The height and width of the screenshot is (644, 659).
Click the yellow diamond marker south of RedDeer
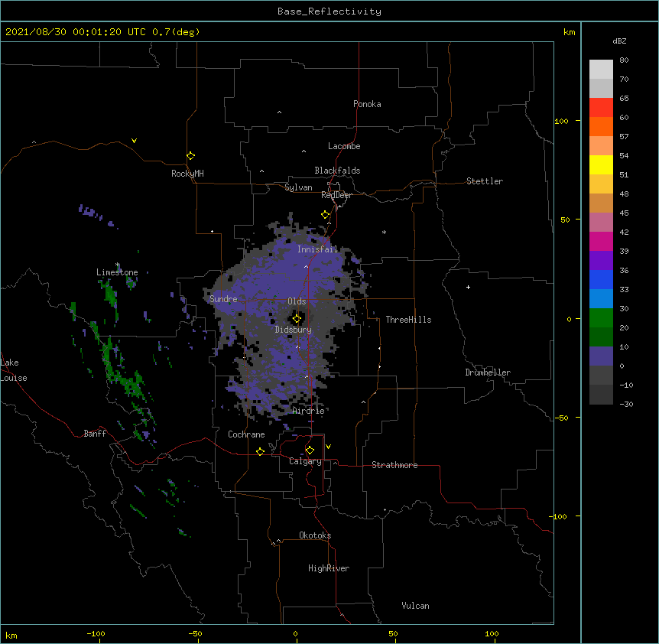(x=326, y=215)
